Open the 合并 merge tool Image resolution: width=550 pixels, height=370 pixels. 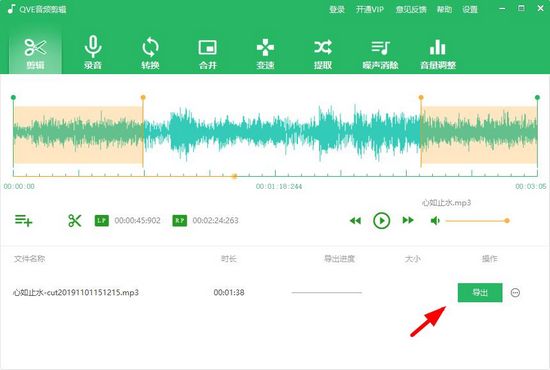point(208,53)
